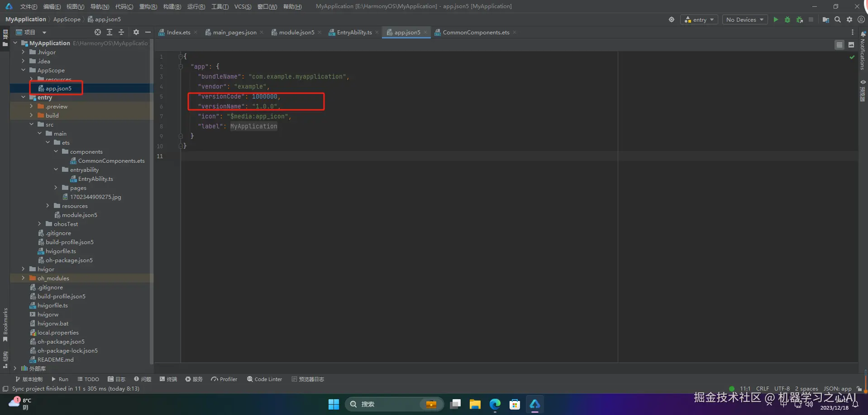868x415 pixels.
Task: Change the UTF-8 file encoding
Action: coord(782,389)
